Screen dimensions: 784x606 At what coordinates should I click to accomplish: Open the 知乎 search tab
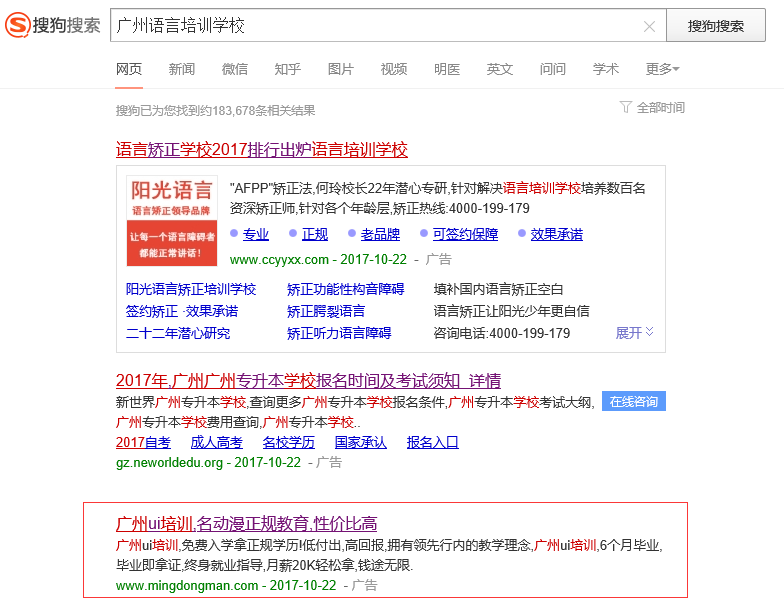[288, 69]
